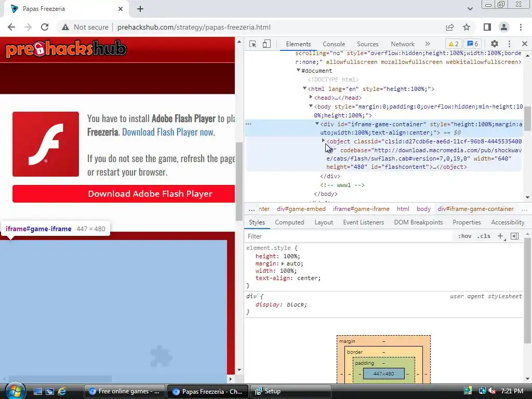Open the Event Listeners tab

[363, 222]
